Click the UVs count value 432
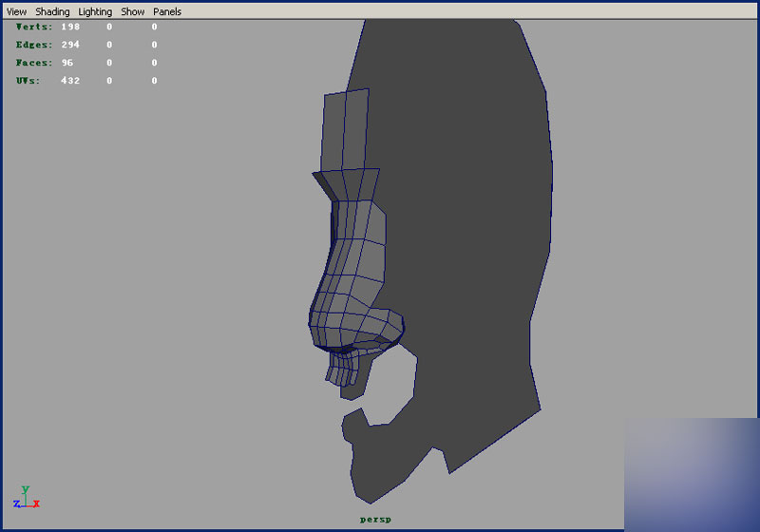The width and height of the screenshot is (760, 532). pyautogui.click(x=70, y=81)
